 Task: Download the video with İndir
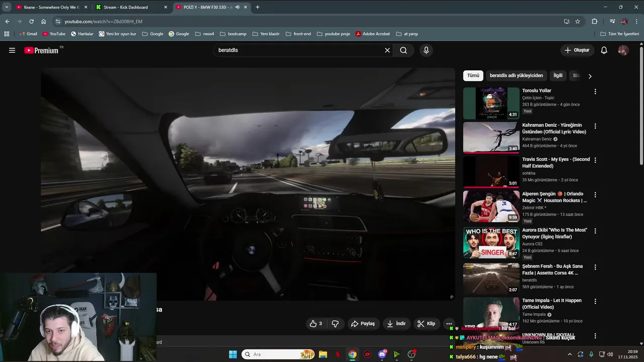(396, 324)
